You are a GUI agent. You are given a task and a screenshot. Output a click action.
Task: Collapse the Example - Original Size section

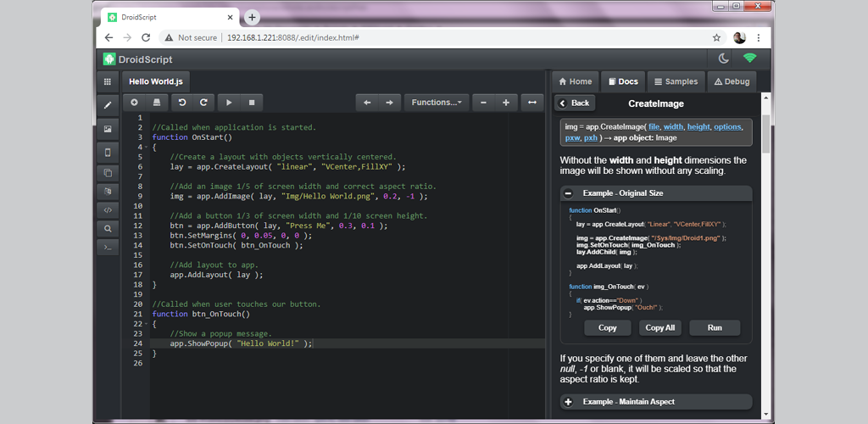click(569, 193)
